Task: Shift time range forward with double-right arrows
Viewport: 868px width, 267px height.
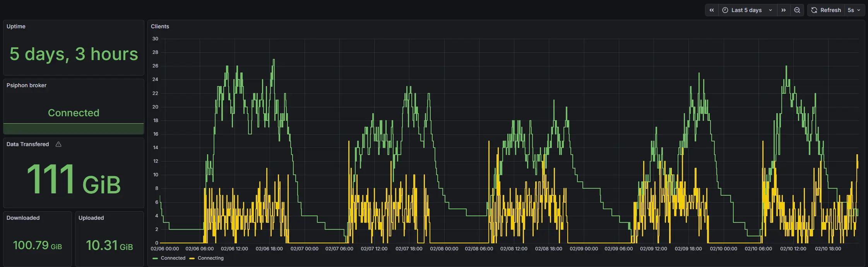Action: click(x=783, y=10)
